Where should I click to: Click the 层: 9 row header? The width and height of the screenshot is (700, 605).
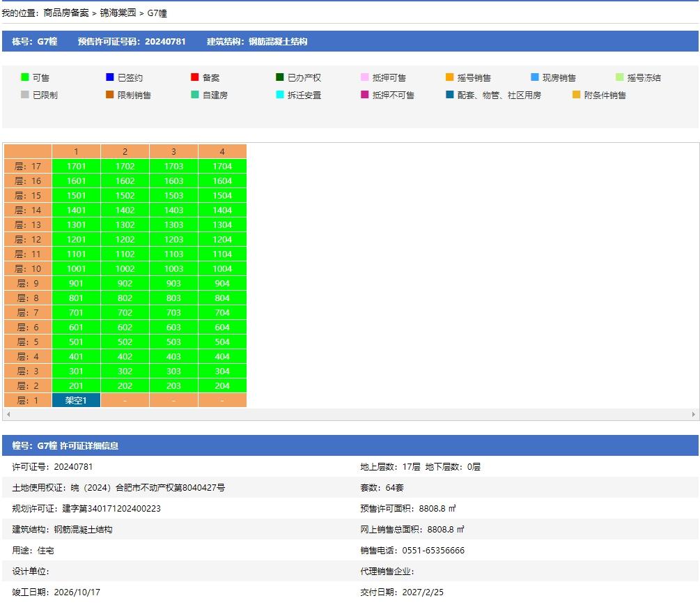tap(28, 283)
